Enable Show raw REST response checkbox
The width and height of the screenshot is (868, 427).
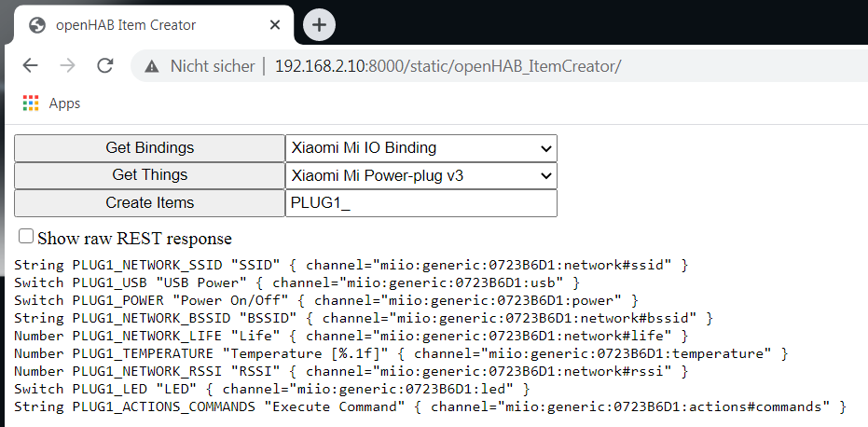(26, 237)
